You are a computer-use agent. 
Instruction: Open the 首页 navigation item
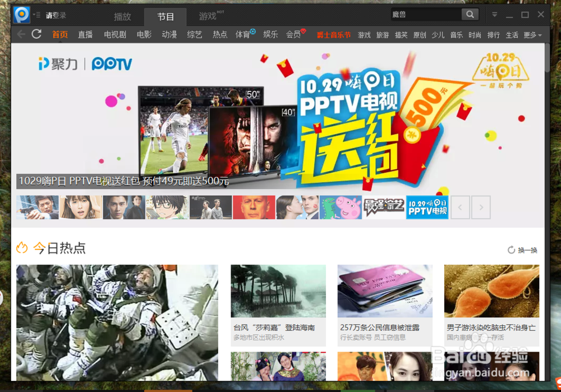pos(60,35)
